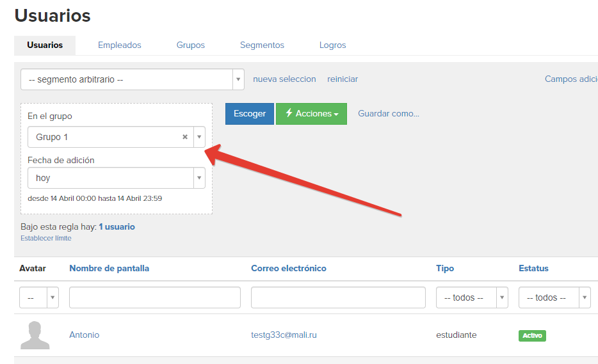
Task: Expand the Grupo 1 group dropdown arrow
Action: tap(199, 137)
